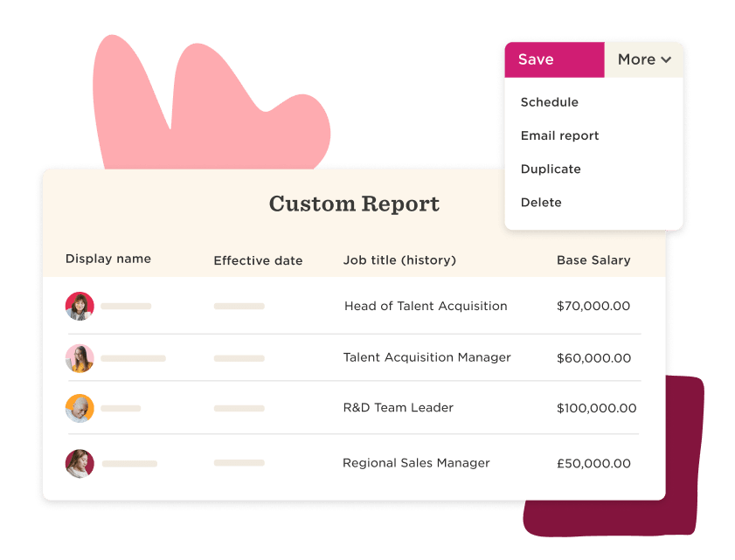Screen dimensions: 735x560
Task: Select the $100,000.00 salary value
Action: (597, 408)
